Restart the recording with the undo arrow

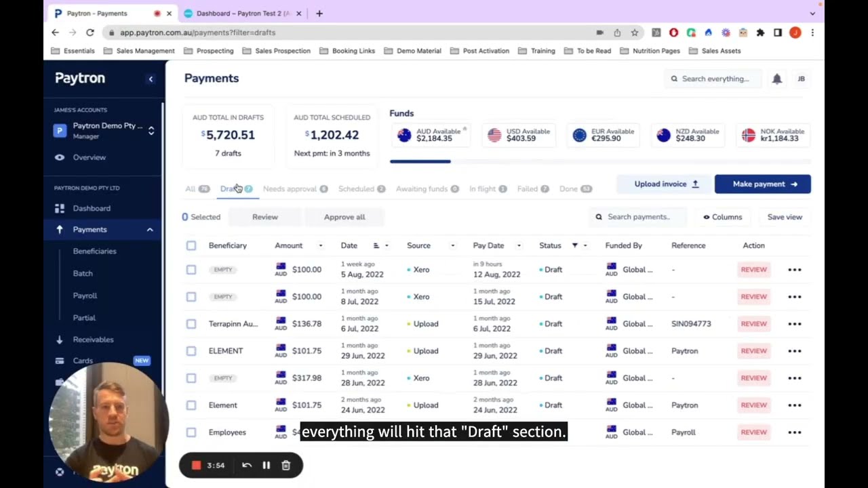(x=247, y=465)
